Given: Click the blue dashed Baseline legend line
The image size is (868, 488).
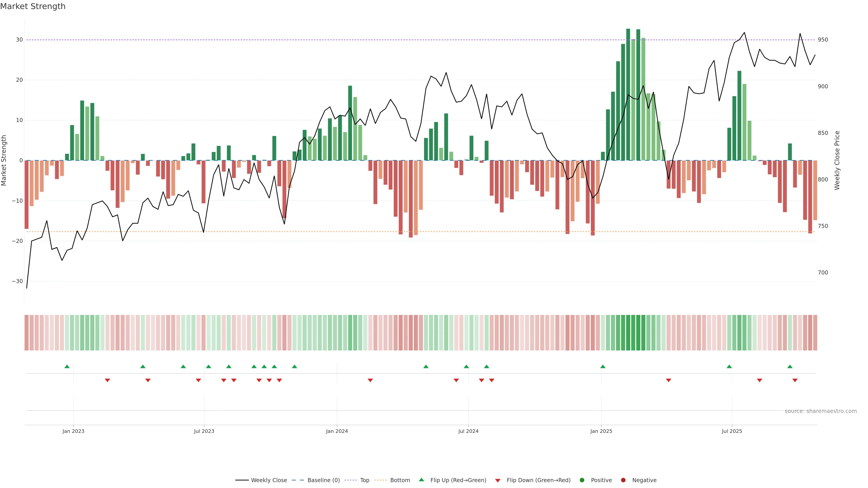Looking at the screenshot, I should coord(297,480).
